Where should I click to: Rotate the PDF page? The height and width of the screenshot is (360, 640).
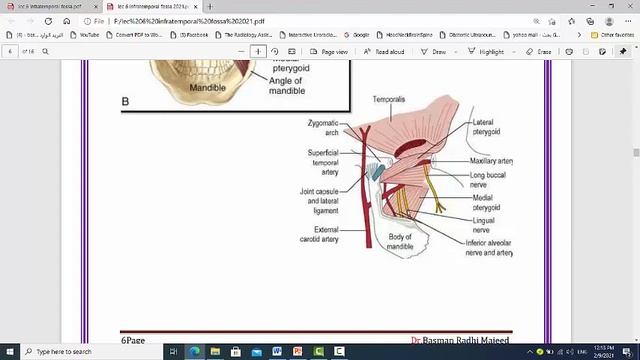[x=275, y=51]
